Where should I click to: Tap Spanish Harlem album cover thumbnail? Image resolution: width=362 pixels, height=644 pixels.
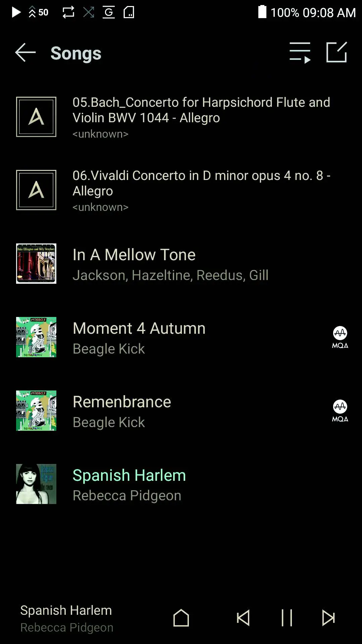pyautogui.click(x=36, y=484)
